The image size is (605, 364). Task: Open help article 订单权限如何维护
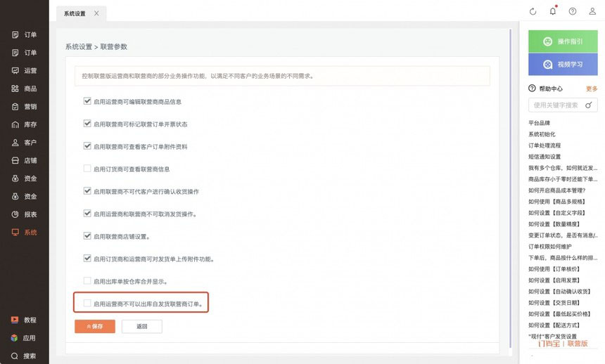550,247
